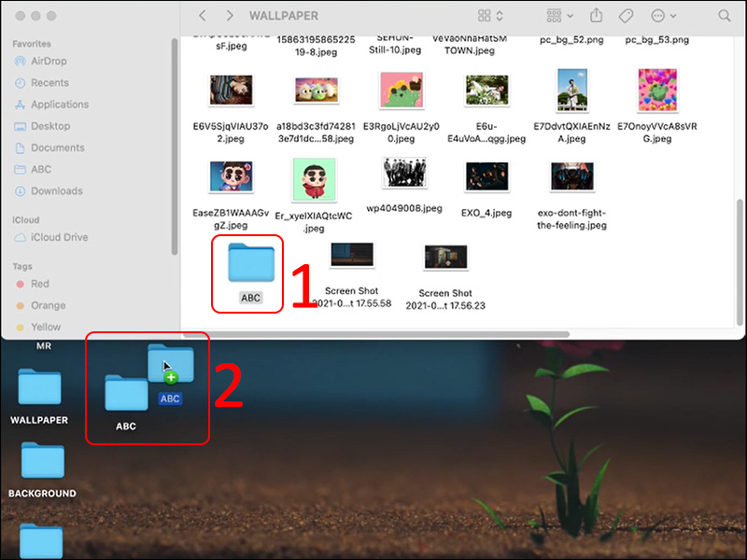747x560 pixels.
Task: Open the Group By dropdown in toolbar
Action: coord(559,16)
